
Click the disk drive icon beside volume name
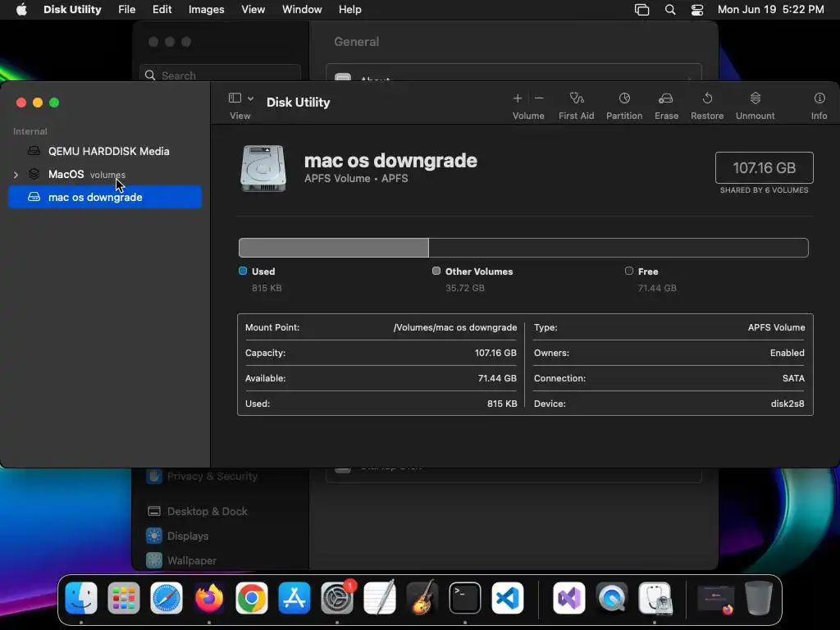263,168
